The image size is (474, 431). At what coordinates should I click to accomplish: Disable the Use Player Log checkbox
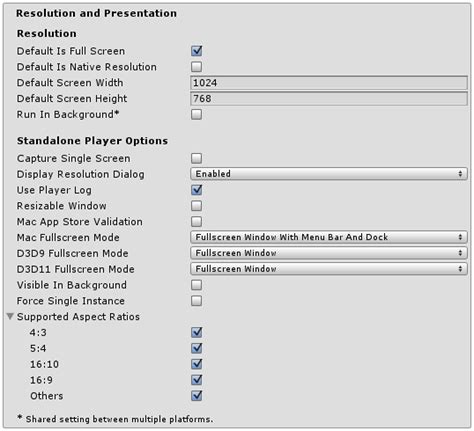196,190
